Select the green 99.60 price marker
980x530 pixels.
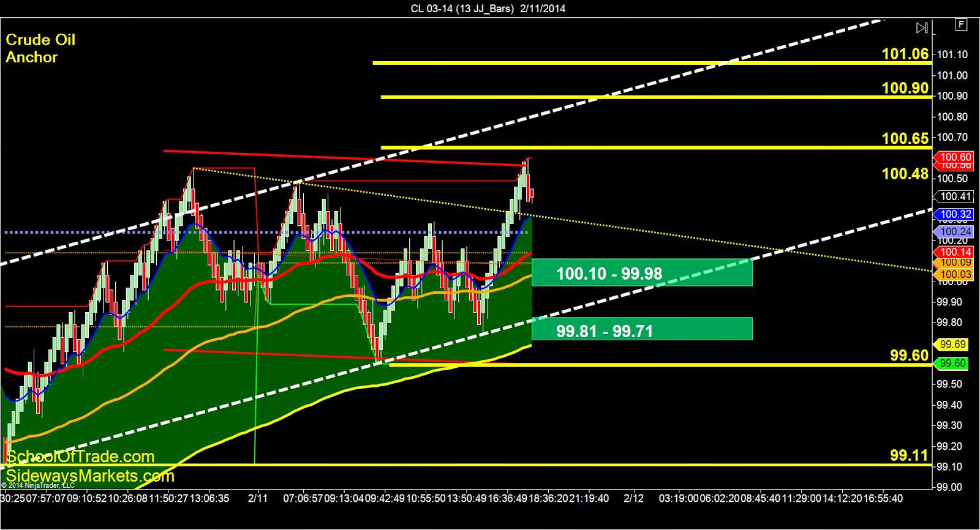pyautogui.click(x=952, y=364)
